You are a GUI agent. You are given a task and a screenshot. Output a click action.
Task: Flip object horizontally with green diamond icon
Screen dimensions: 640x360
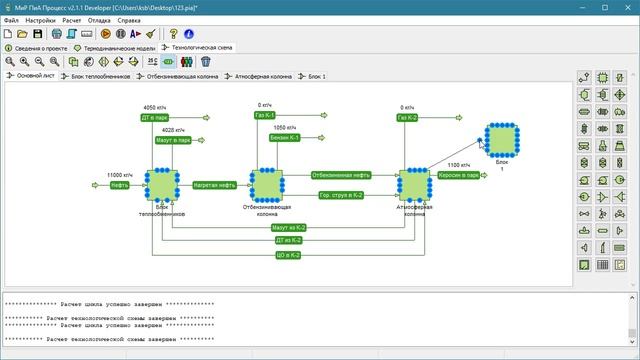pos(104,62)
